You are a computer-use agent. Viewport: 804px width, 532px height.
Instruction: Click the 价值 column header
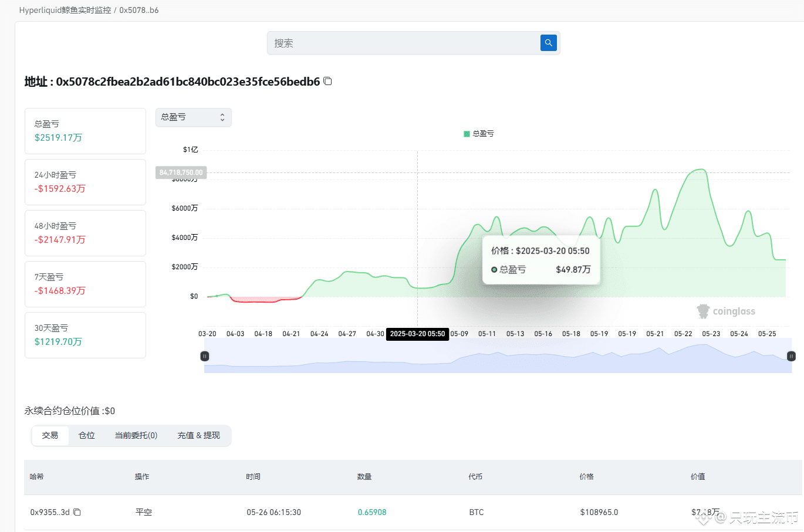tap(698, 477)
